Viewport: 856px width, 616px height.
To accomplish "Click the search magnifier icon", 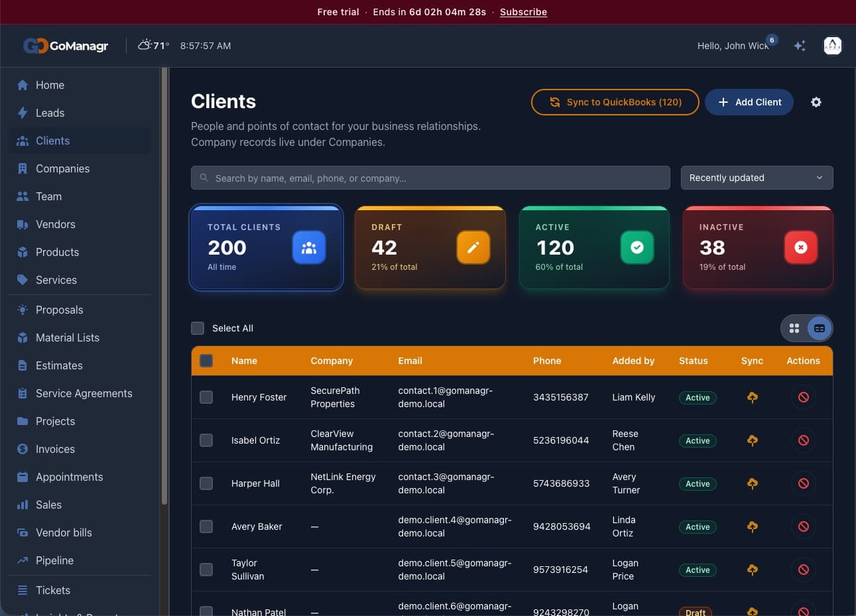I will coord(204,178).
